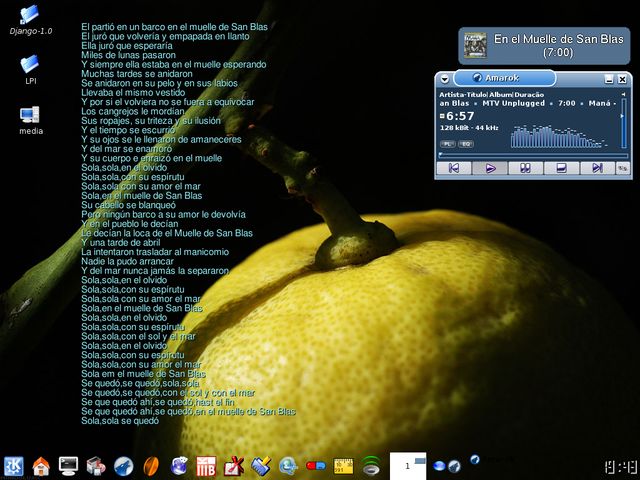Click the round globe tray icon beside oval

(454, 466)
